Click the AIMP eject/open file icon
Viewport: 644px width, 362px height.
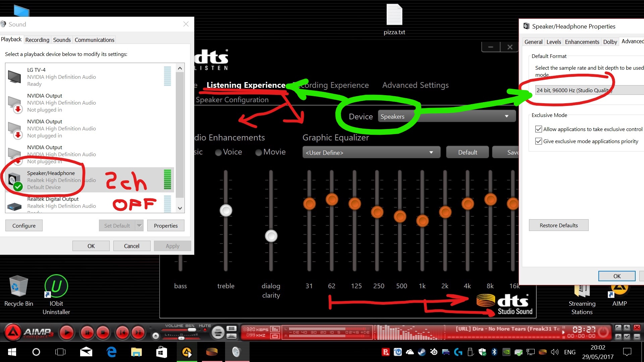[x=156, y=336]
